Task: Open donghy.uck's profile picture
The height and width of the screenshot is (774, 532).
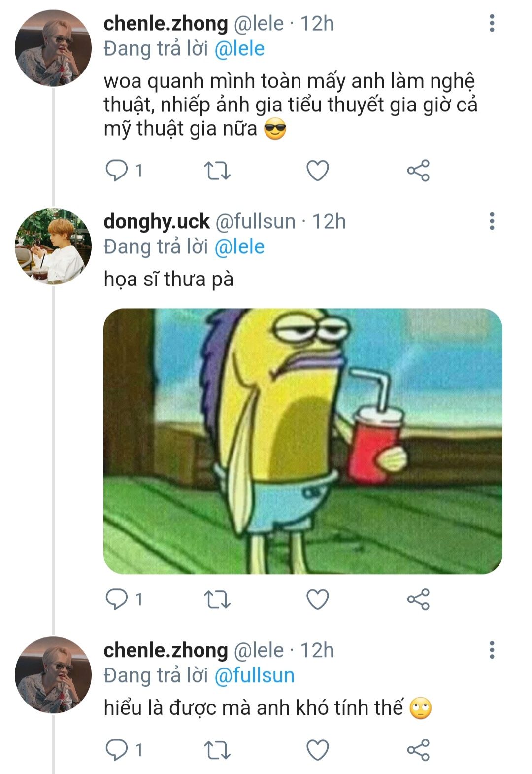Action: [53, 246]
